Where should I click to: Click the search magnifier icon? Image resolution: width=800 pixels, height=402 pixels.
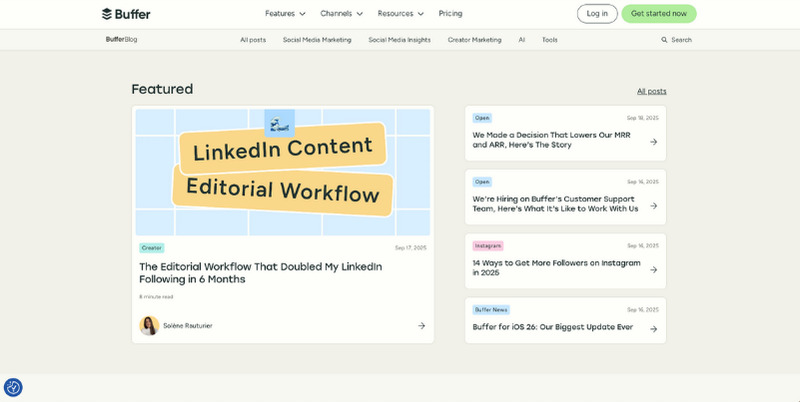coord(664,40)
